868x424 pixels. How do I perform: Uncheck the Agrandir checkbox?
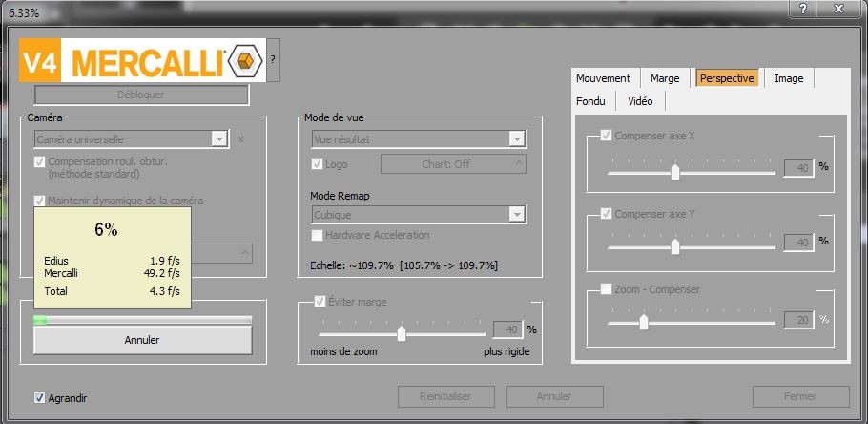click(39, 398)
